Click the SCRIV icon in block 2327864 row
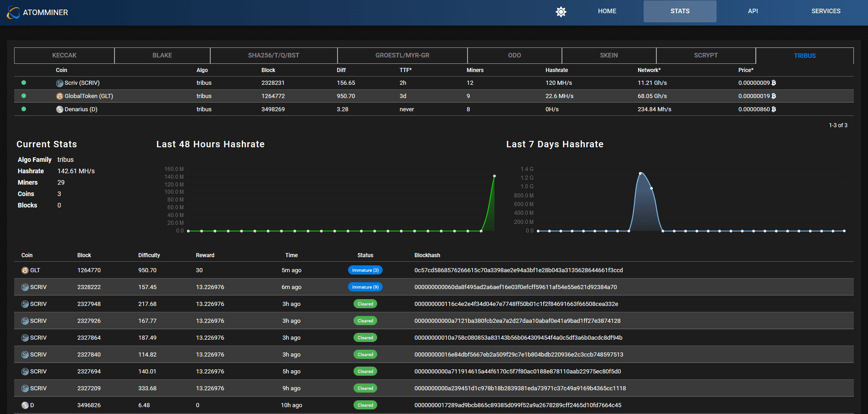Image resolution: width=868 pixels, height=414 pixels. point(25,338)
